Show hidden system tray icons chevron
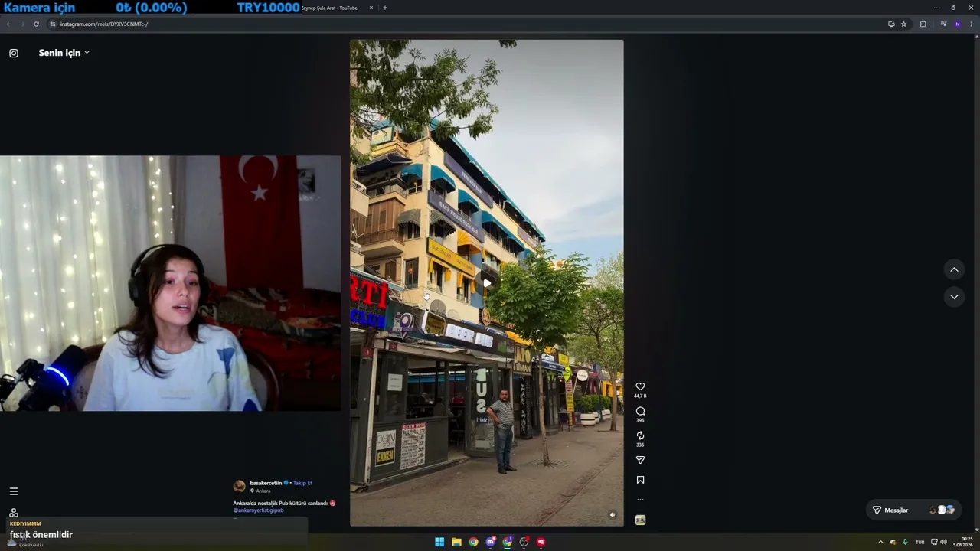Viewport: 980px width, 551px height. [880, 542]
